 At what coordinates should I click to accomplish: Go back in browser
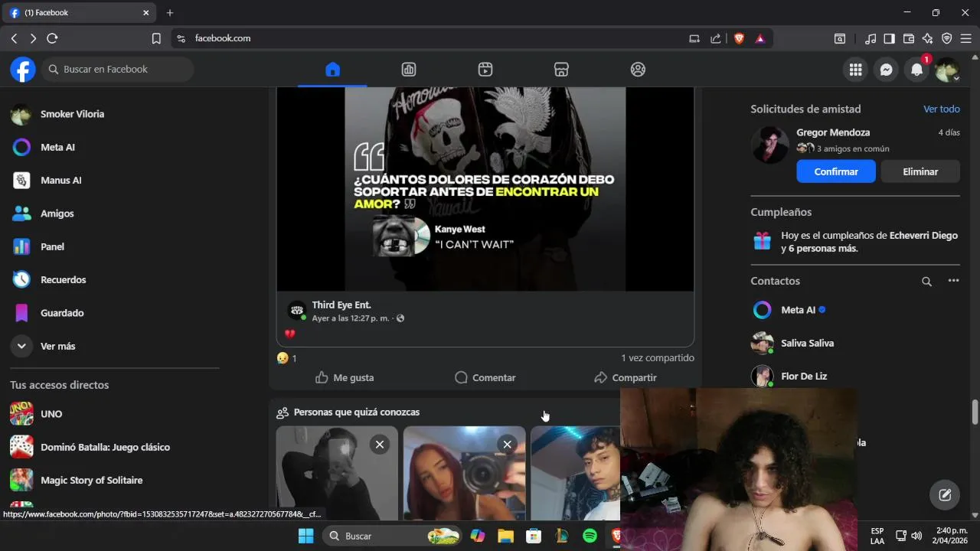14,38
